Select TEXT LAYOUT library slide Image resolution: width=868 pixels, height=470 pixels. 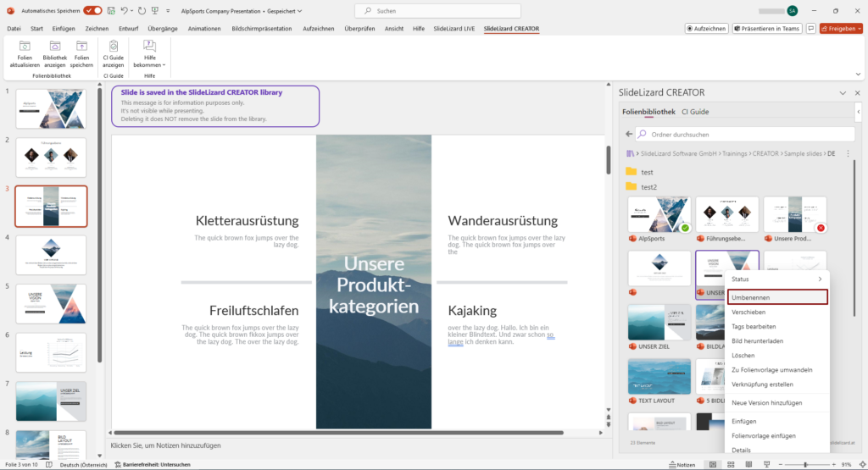point(659,377)
